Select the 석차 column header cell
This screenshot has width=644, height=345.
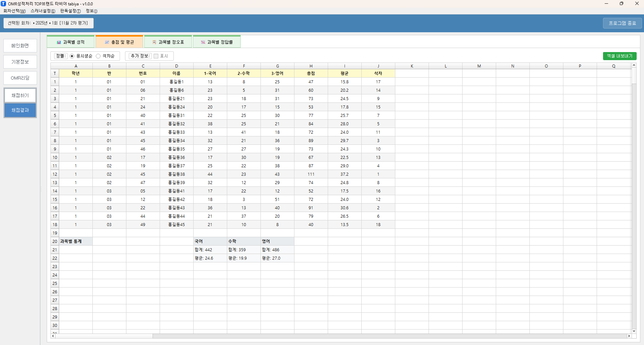(378, 73)
